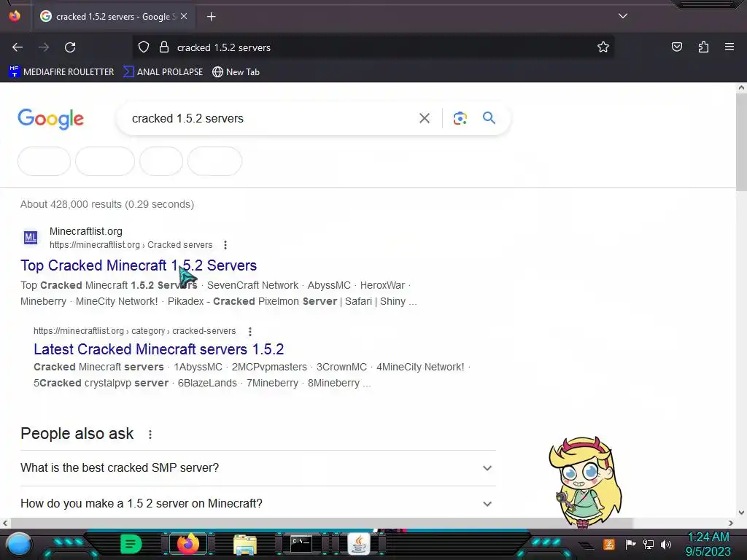Viewport: 747px width, 560px height.
Task: List all tabs dropdown arrow
Action: pos(623,16)
